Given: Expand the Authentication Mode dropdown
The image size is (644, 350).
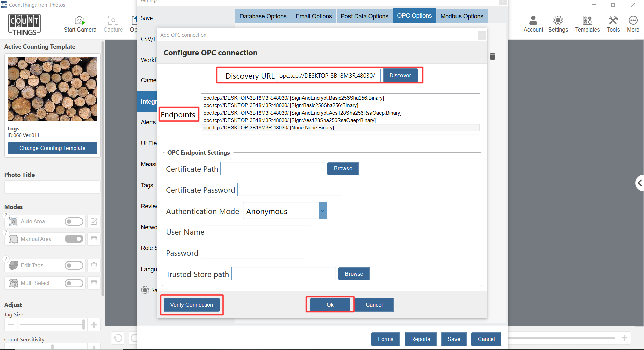Looking at the screenshot, I should click(322, 211).
